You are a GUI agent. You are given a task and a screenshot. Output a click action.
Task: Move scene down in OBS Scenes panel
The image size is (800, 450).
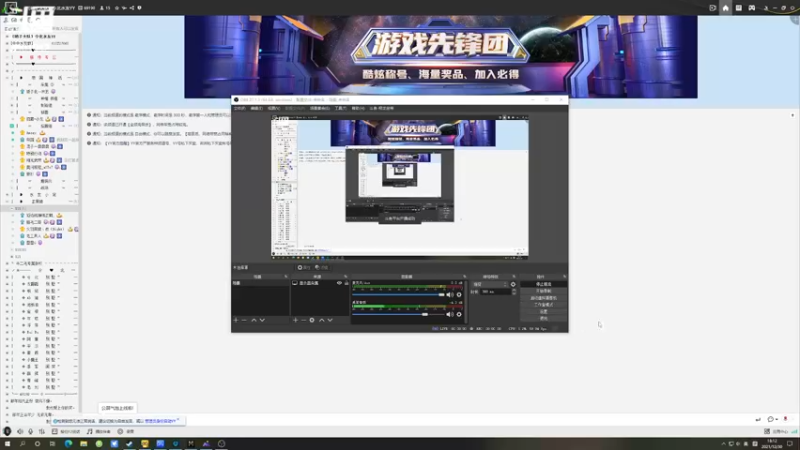tap(262, 320)
